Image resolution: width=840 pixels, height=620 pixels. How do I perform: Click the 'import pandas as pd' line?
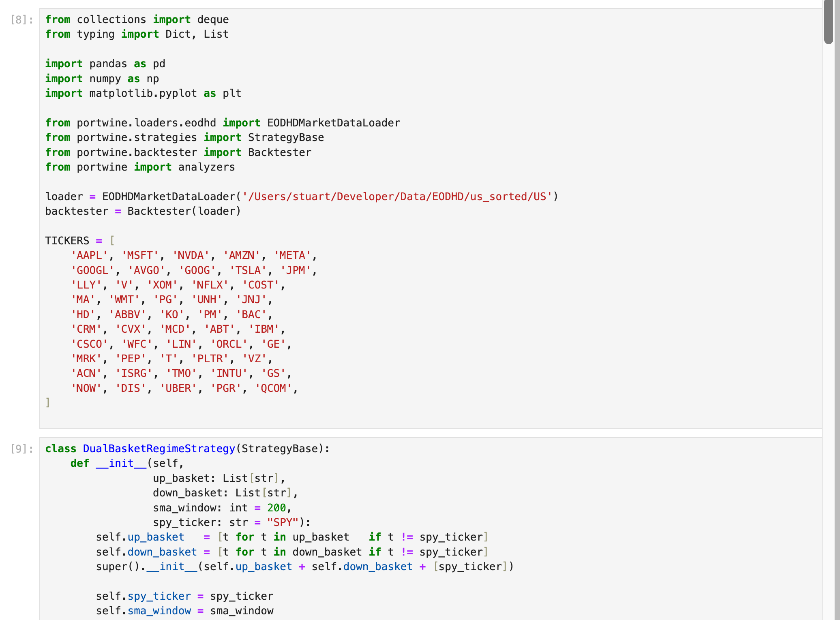[x=105, y=64]
